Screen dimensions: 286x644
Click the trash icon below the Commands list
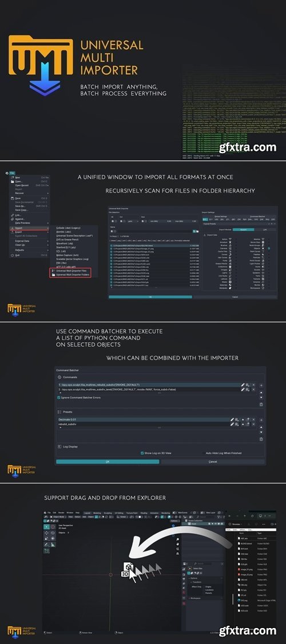pos(261,405)
